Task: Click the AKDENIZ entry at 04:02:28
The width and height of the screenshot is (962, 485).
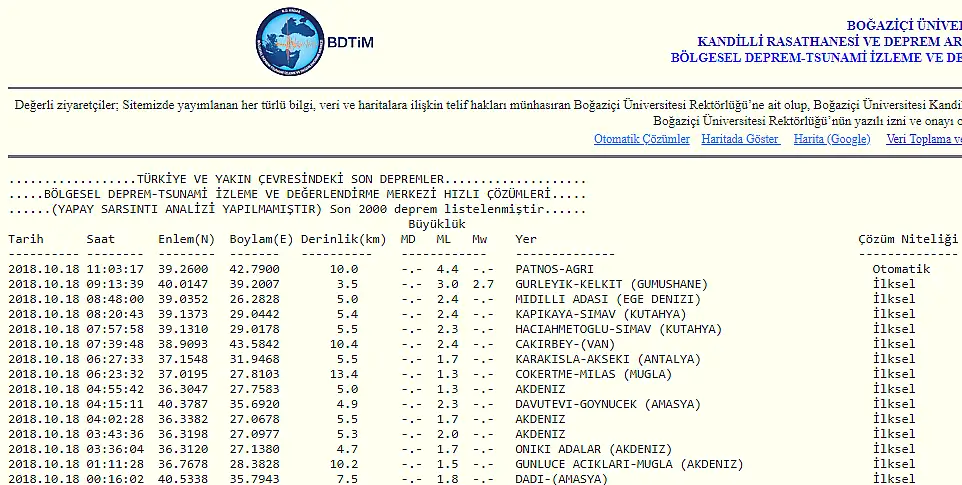Action: coord(540,419)
